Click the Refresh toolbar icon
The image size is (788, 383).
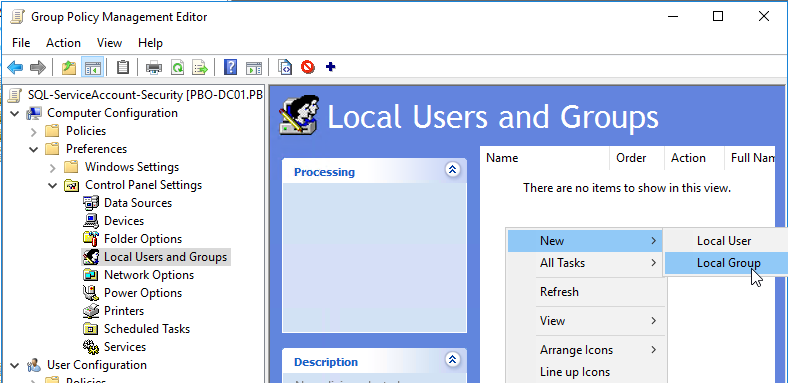click(x=177, y=67)
